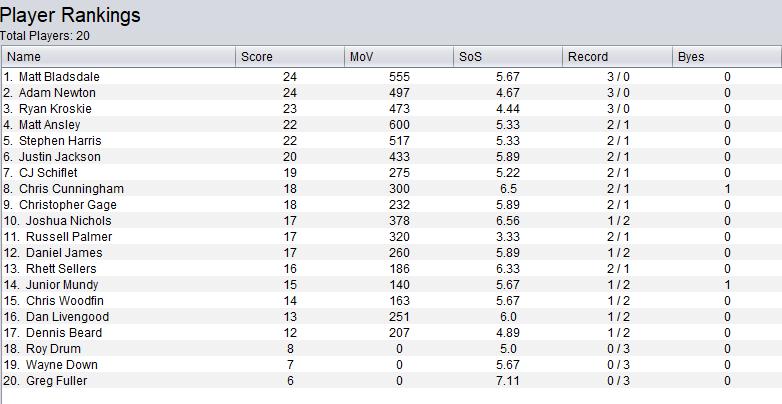This screenshot has height=404, width=782.
Task: Select Matt Bladsdale's row
Action: pos(60,77)
